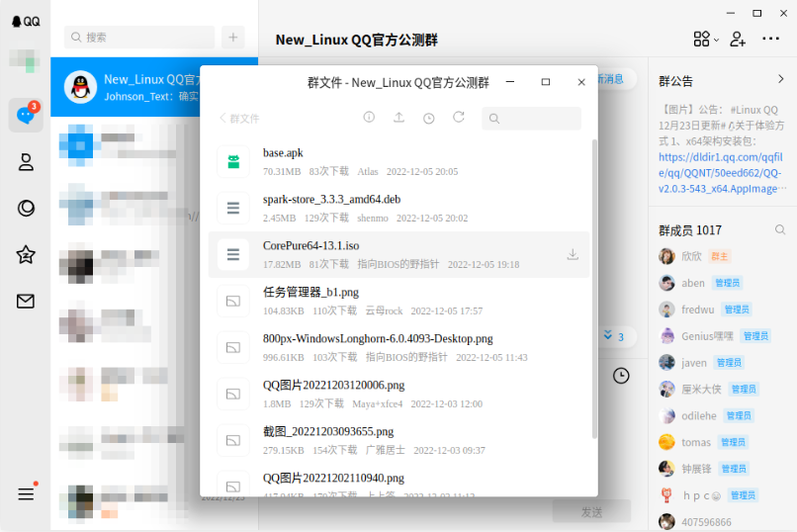
Task: Open CorePure64-13.1.iso file name
Action: tap(311, 246)
